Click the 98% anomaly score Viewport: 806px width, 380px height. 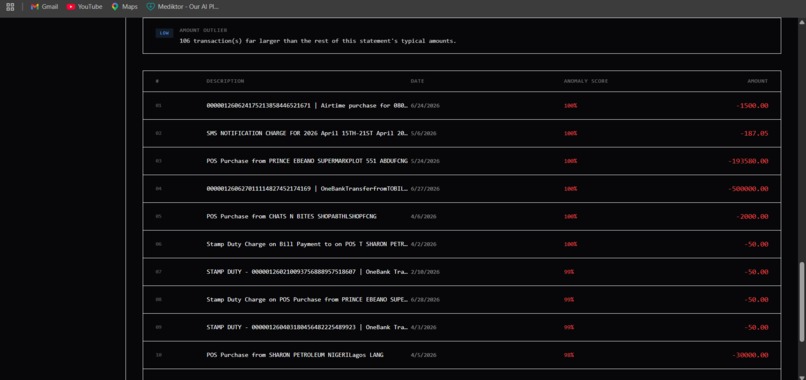point(569,355)
